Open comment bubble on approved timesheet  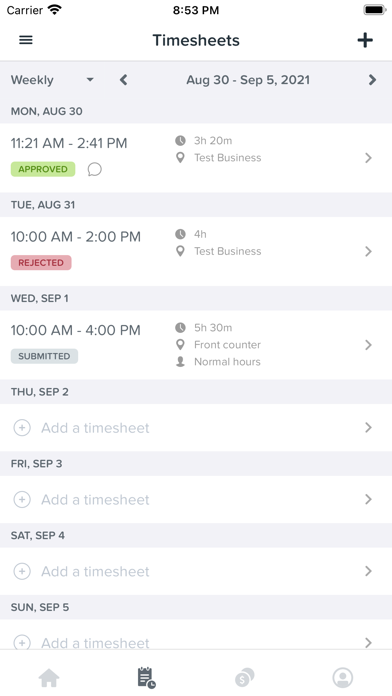[94, 169]
